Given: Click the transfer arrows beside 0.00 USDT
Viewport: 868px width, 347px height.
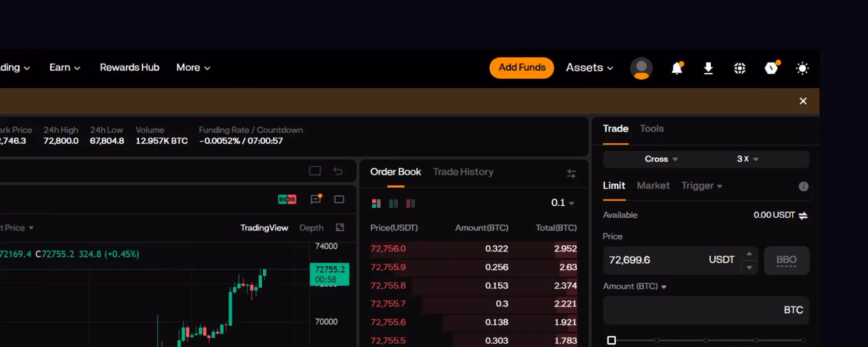Looking at the screenshot, I should (x=803, y=215).
